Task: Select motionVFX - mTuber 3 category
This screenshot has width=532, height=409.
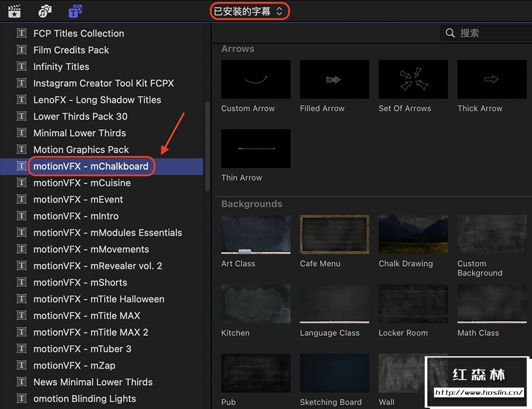Action: point(82,349)
